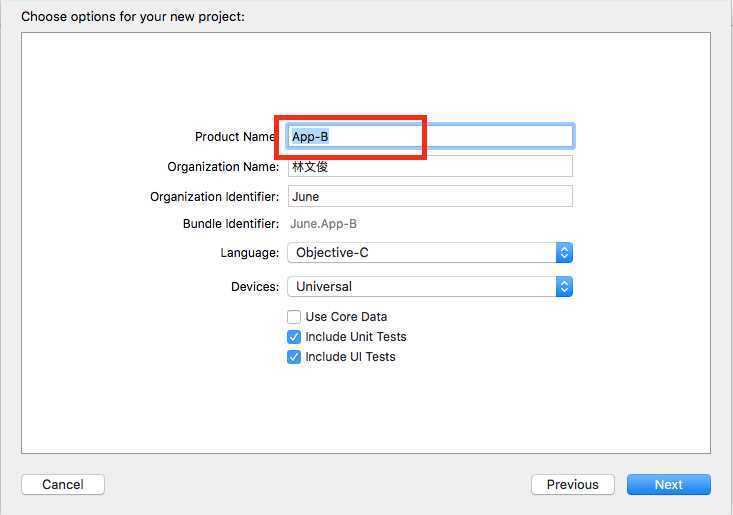This screenshot has height=515, width=733.
Task: Click the June.App-B bundle identifier value
Action: (323, 224)
